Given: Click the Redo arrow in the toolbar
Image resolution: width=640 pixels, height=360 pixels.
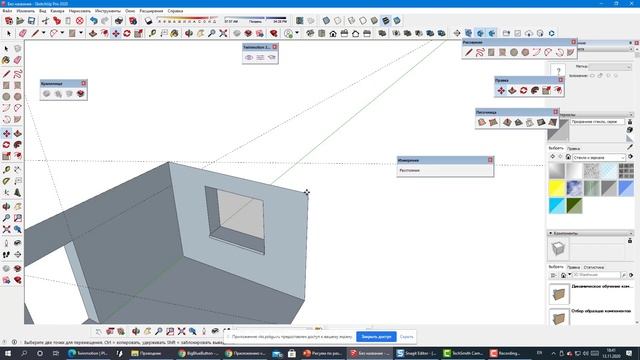Looking at the screenshot, I should pyautogui.click(x=105, y=20).
